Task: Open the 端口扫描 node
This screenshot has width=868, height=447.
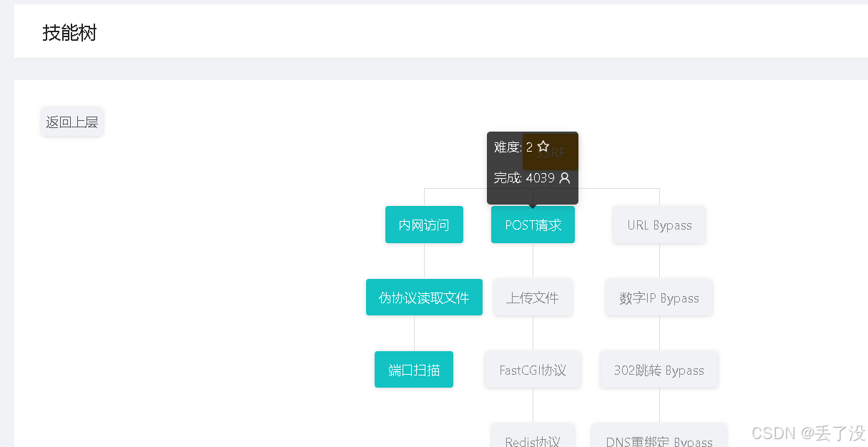Action: (414, 370)
